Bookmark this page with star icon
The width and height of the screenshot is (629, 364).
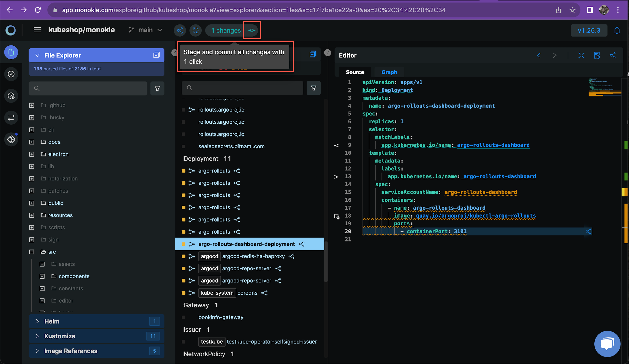pyautogui.click(x=572, y=10)
